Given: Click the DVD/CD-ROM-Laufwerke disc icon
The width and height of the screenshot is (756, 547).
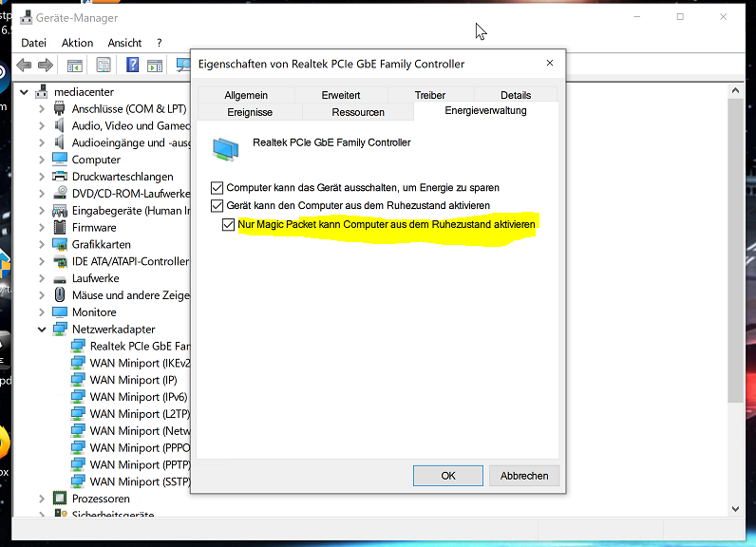Looking at the screenshot, I should click(x=60, y=193).
